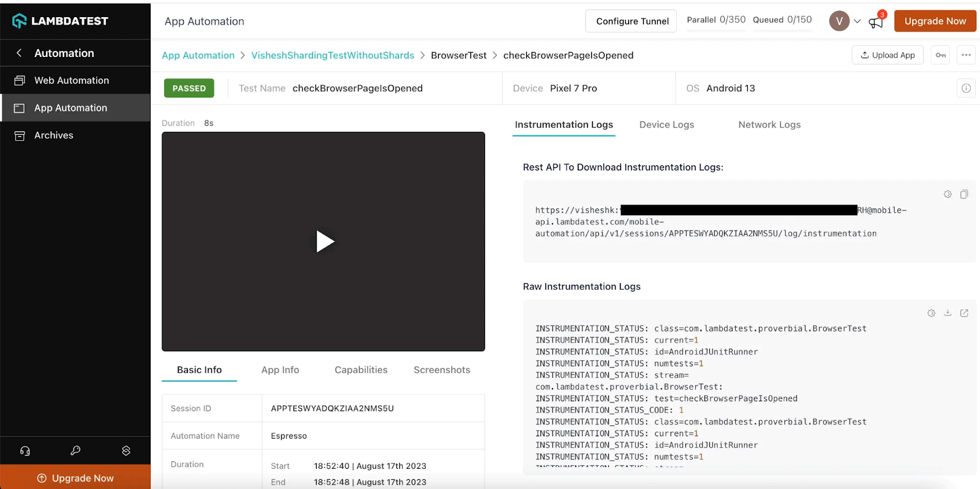Screen dimensions: 980x489
Task: Play the test session video
Action: (x=324, y=241)
